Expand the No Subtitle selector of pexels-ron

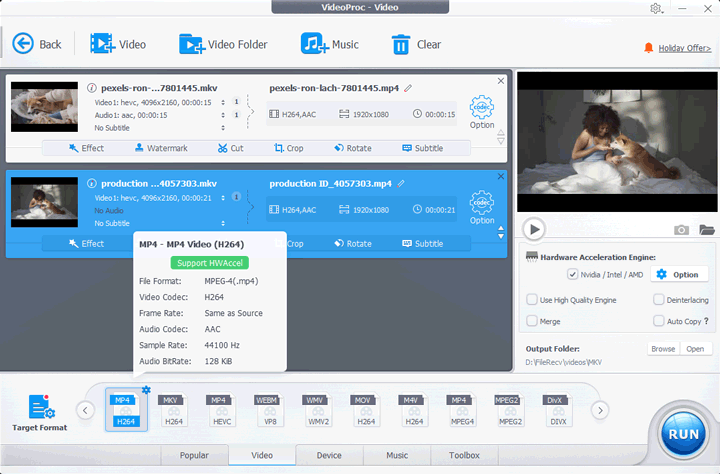(x=223, y=128)
